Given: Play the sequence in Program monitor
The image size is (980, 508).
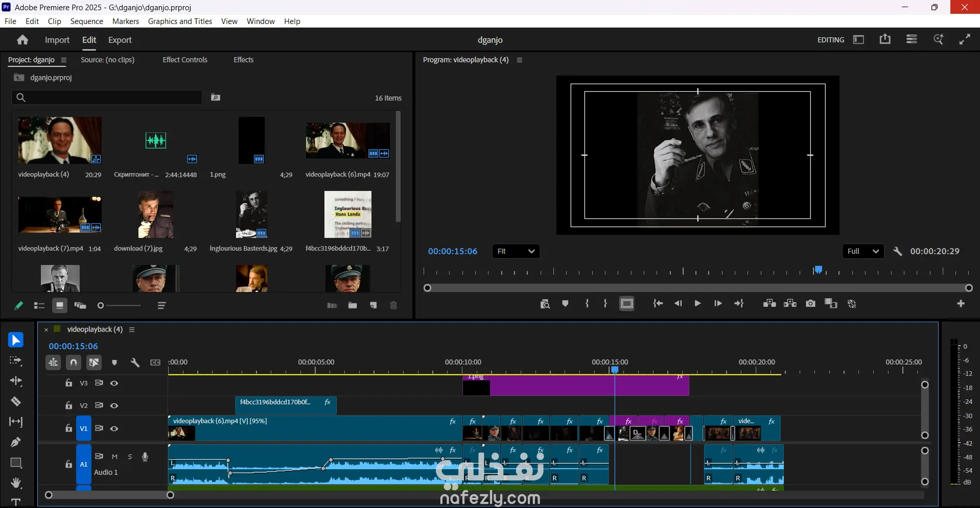Looking at the screenshot, I should [x=697, y=304].
